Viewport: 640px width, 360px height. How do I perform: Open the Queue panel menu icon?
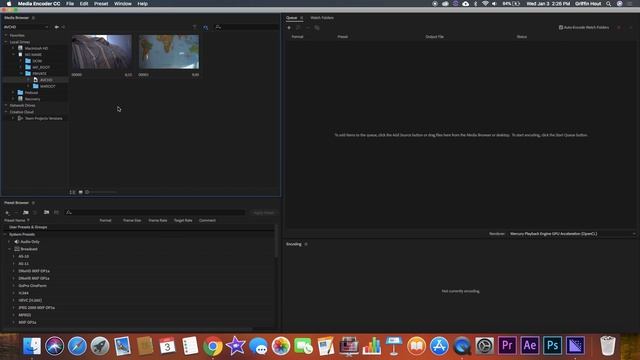(x=302, y=18)
